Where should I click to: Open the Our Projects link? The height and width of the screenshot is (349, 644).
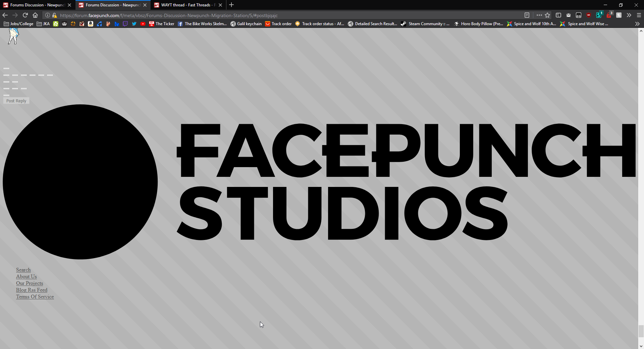[30, 283]
